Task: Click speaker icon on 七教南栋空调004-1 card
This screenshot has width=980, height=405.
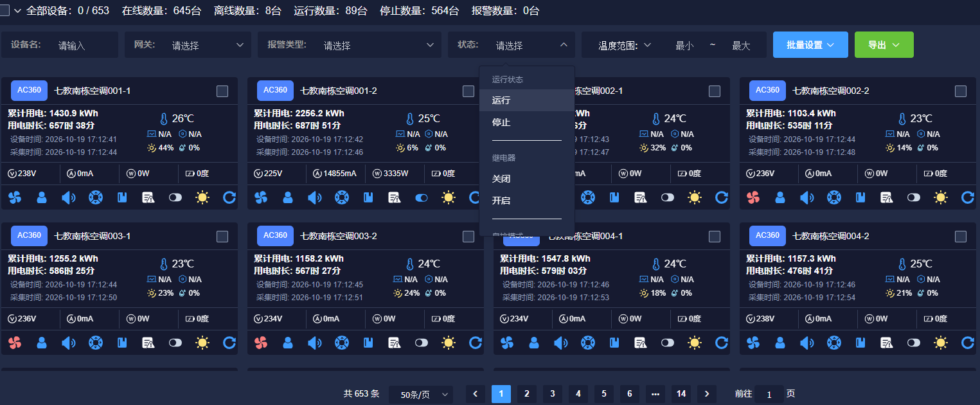Action: click(560, 343)
